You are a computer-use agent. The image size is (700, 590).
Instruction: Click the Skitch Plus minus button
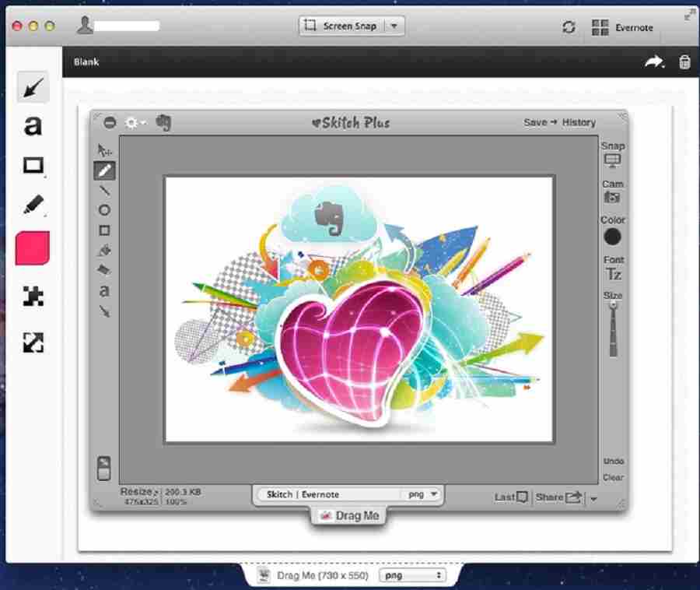click(x=110, y=122)
